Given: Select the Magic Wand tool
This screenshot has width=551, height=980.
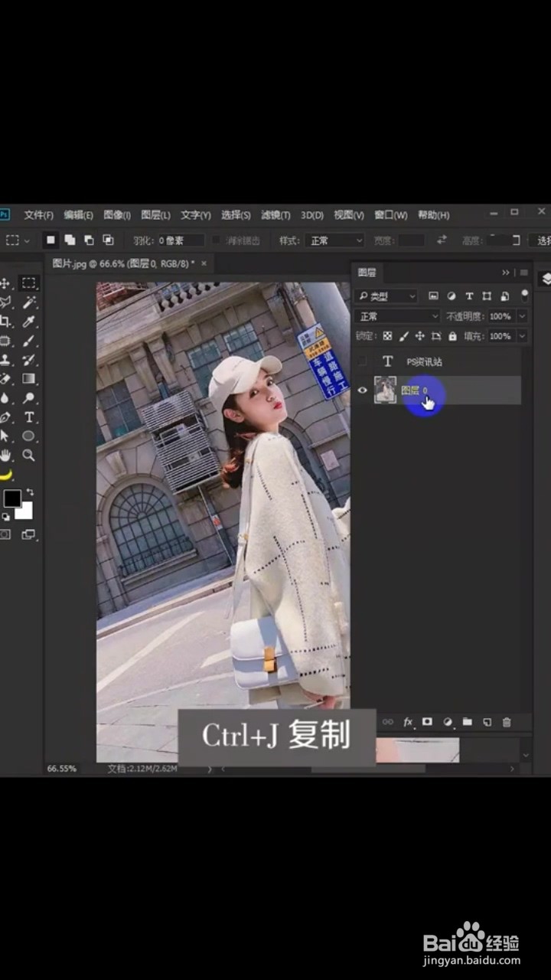Looking at the screenshot, I should click(29, 302).
